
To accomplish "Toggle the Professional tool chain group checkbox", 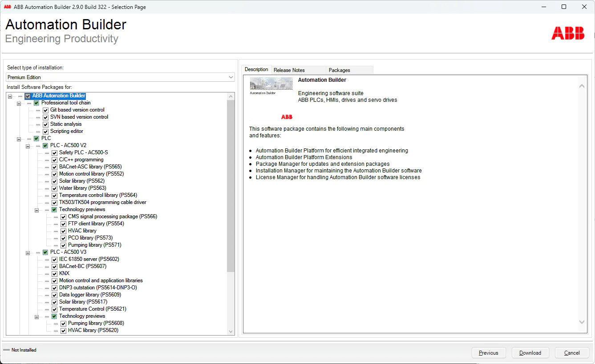I will point(36,103).
